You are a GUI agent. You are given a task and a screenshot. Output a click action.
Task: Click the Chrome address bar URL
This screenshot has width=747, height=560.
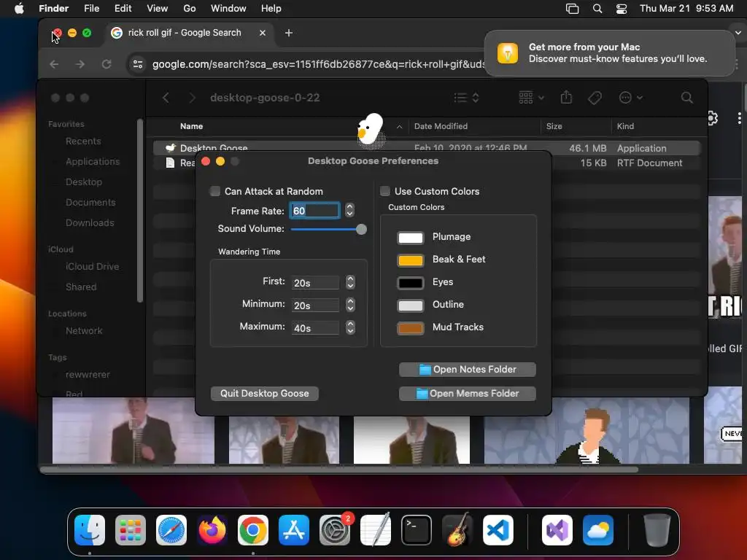click(318, 64)
